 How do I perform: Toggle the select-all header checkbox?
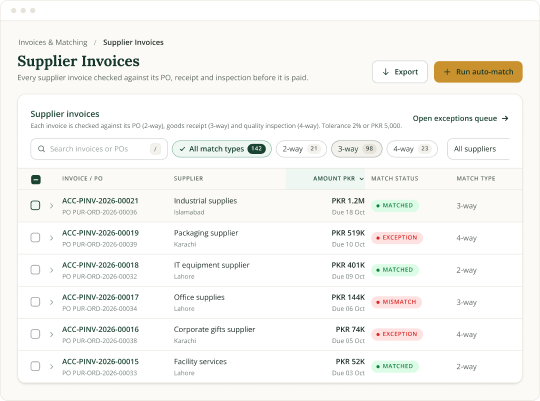(x=36, y=179)
